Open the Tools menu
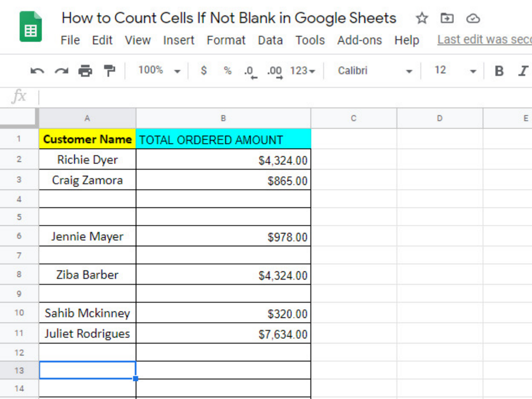 pos(310,40)
